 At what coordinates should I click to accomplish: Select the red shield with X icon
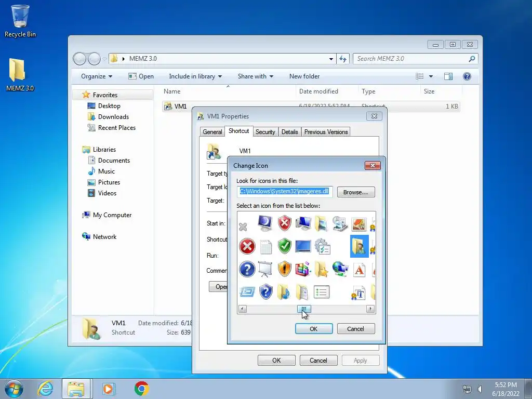point(284,223)
